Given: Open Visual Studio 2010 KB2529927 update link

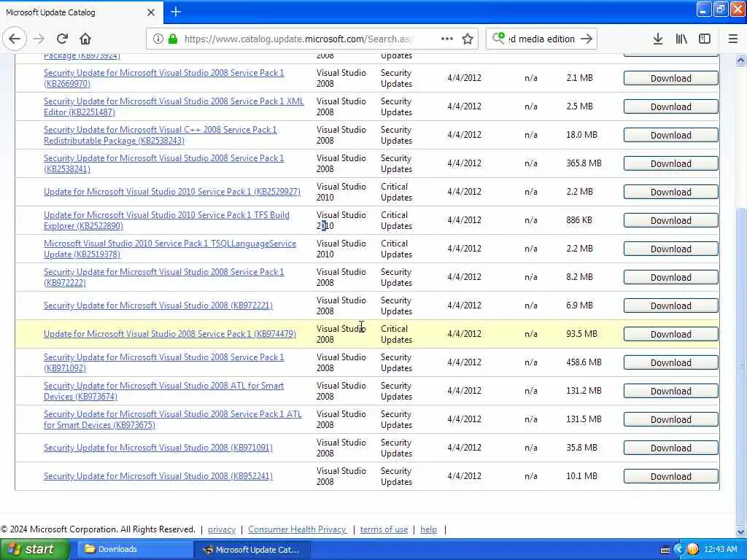Looking at the screenshot, I should pyautogui.click(x=172, y=192).
